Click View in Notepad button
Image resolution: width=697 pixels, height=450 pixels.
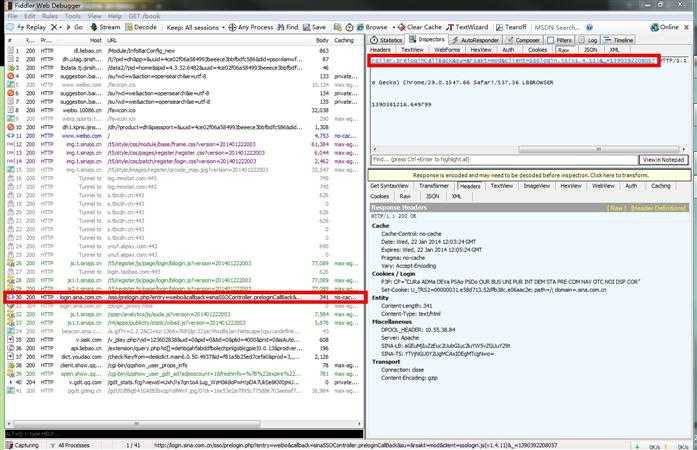click(663, 160)
